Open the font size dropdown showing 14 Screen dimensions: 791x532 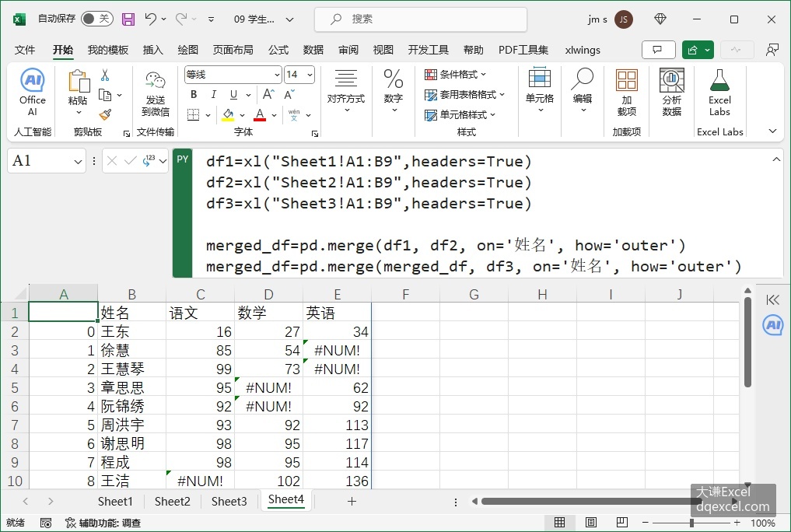point(310,75)
